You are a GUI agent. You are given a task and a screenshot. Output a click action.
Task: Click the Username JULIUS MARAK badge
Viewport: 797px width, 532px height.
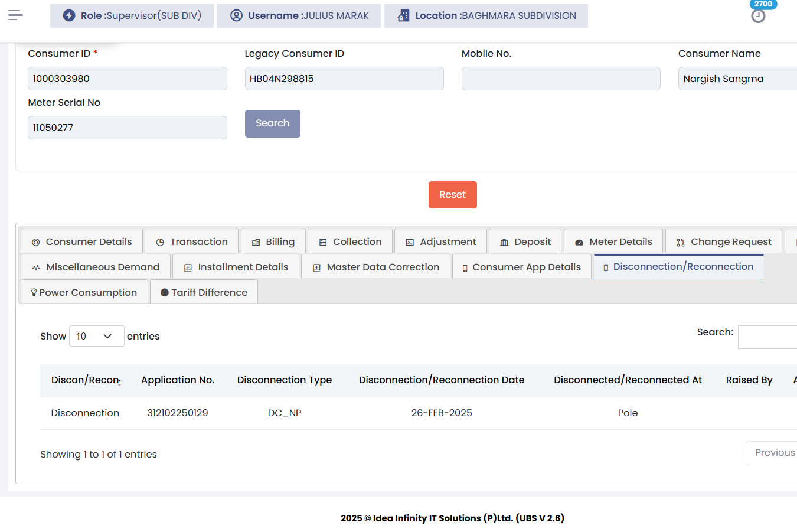coord(299,16)
